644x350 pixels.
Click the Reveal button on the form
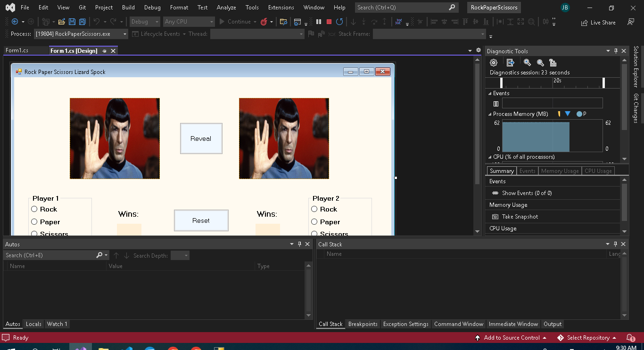point(201,138)
